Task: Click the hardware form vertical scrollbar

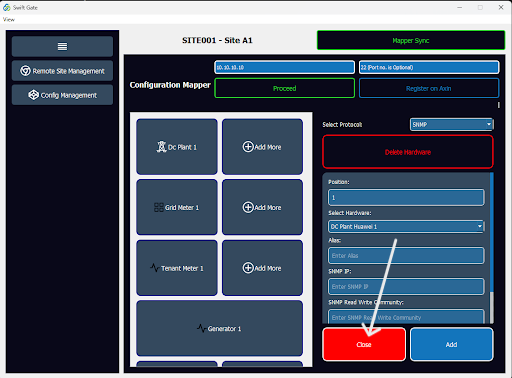Action: coord(492,248)
